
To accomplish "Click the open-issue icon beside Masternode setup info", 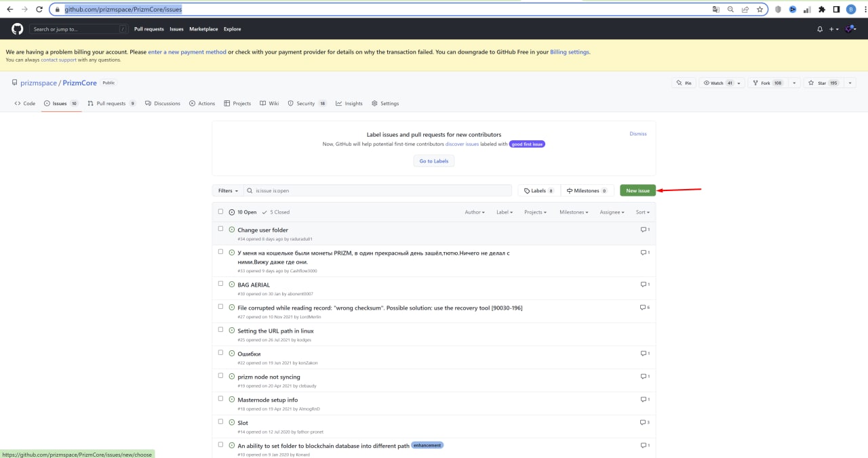I will click(x=232, y=400).
